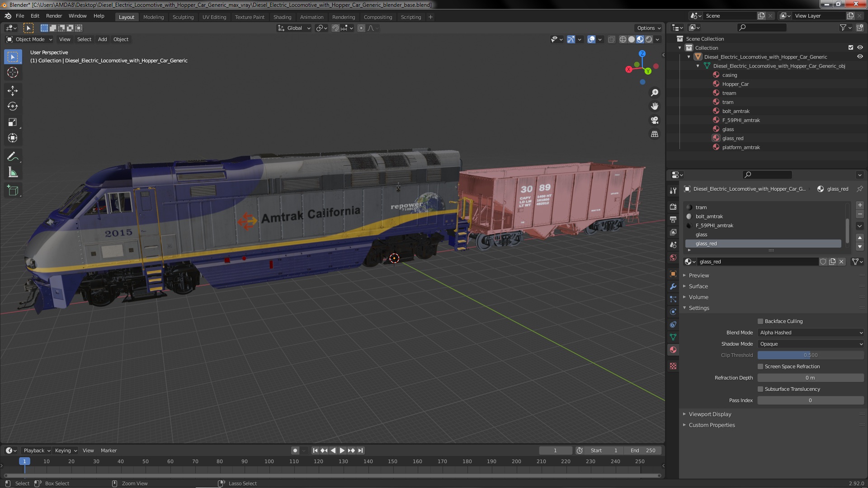868x488 pixels.
Task: Enable Screen Space Refraction checkbox
Action: click(760, 366)
